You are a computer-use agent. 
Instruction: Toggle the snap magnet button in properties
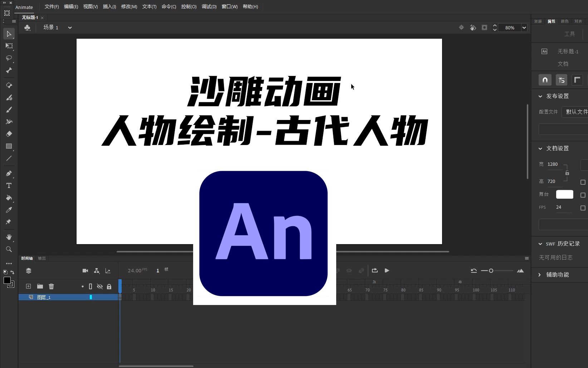[x=545, y=80]
